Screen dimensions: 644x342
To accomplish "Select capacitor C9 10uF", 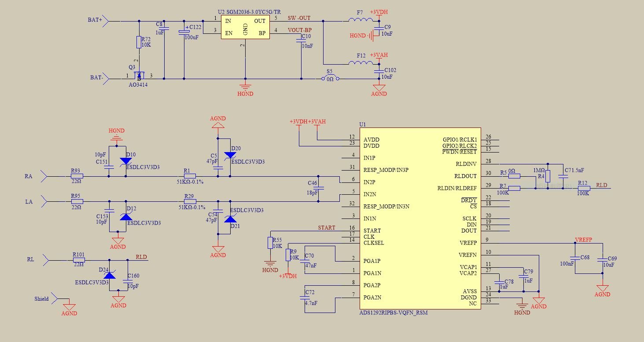I will pos(379,29).
